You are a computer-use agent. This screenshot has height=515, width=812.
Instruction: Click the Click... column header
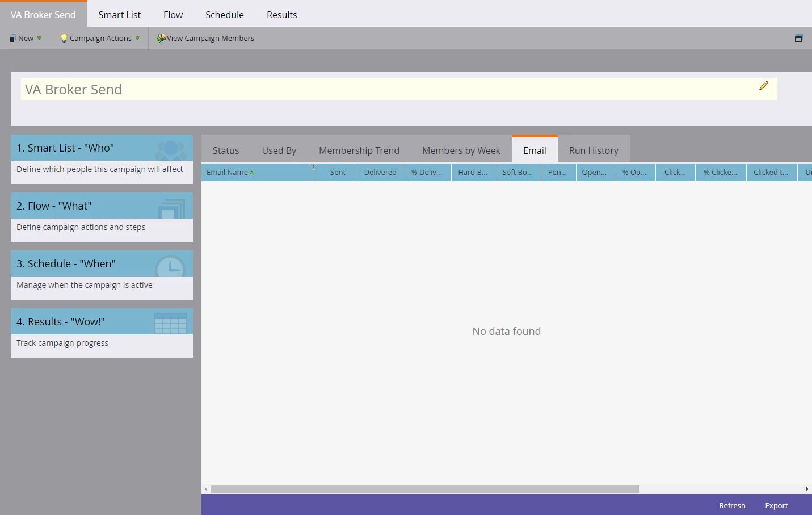[676, 172]
